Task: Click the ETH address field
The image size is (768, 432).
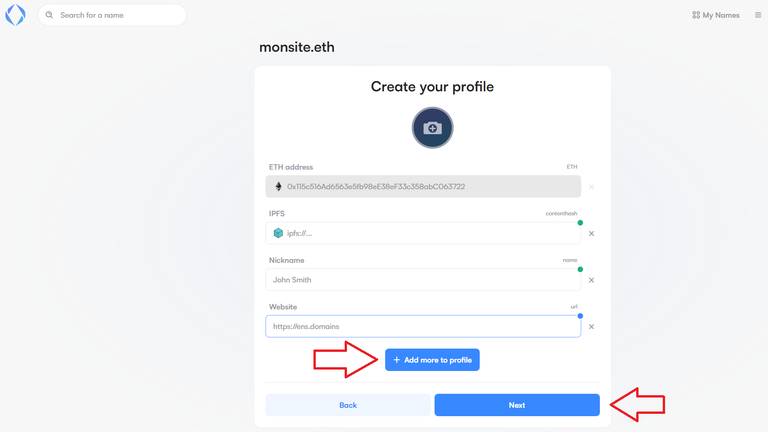Action: click(430, 187)
